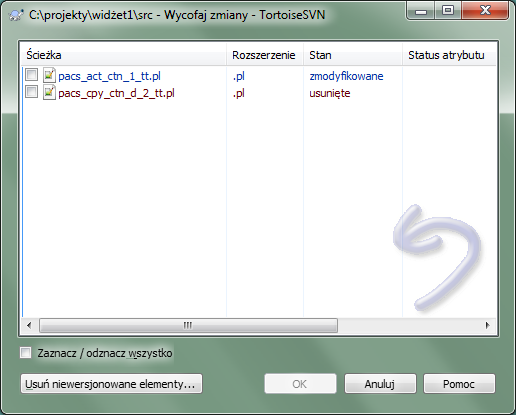Click the horizontal scrollbar thumb
The image size is (516, 415).
tap(188, 325)
